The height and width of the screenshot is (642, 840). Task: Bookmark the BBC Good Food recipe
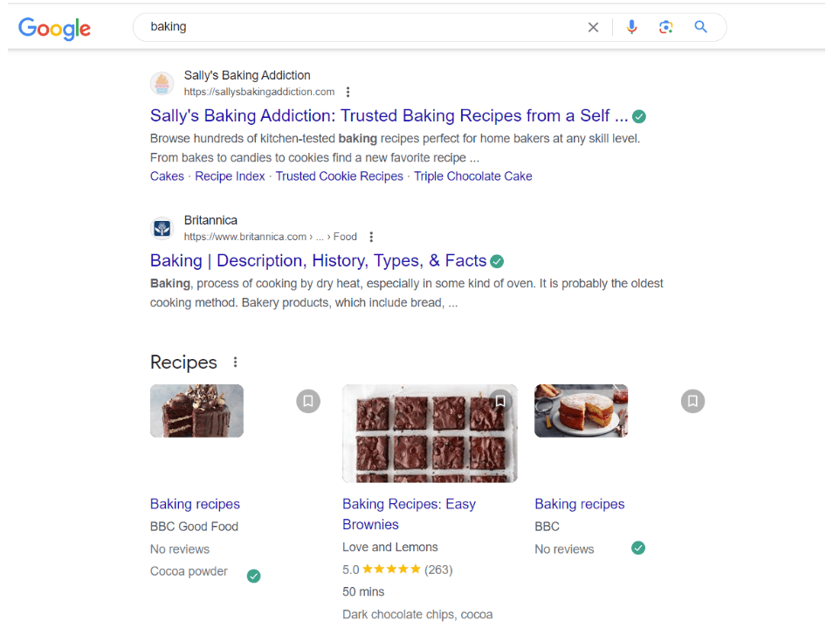pyautogui.click(x=308, y=401)
